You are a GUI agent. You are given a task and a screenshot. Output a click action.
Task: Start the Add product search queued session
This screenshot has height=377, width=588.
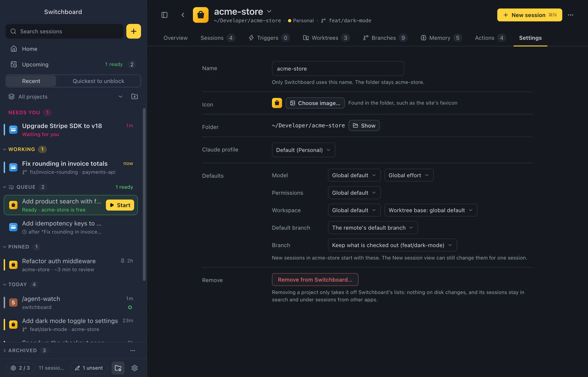coord(120,205)
